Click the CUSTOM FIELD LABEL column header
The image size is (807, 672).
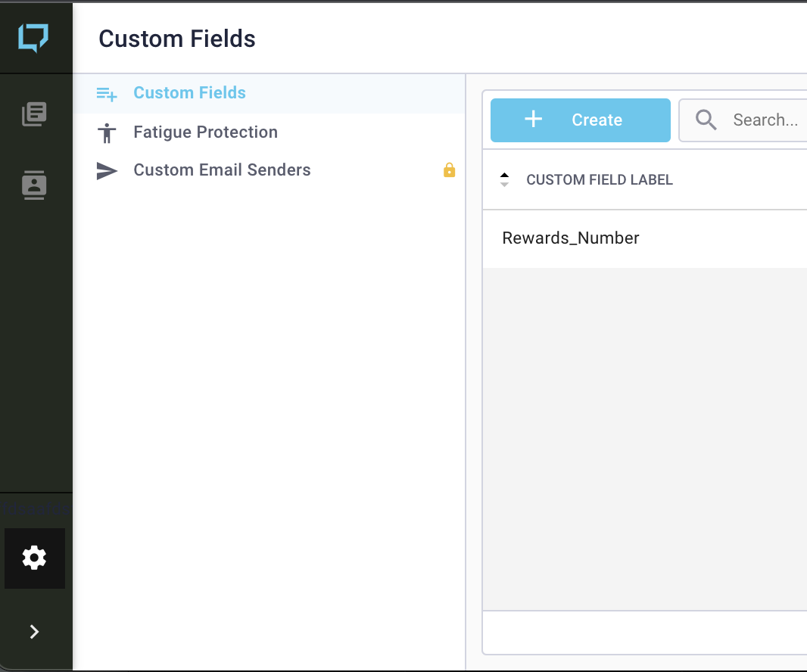pyautogui.click(x=599, y=179)
